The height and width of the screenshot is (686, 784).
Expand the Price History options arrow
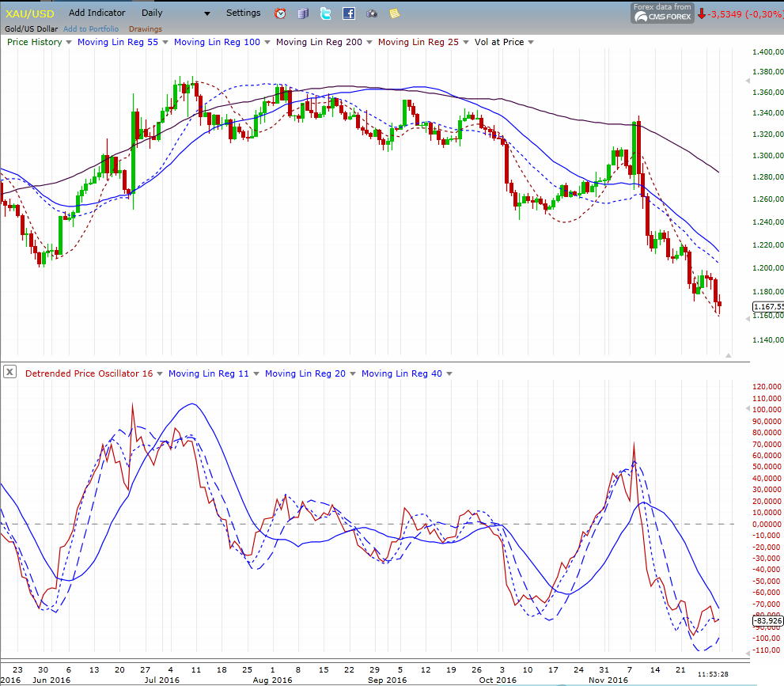[x=69, y=43]
